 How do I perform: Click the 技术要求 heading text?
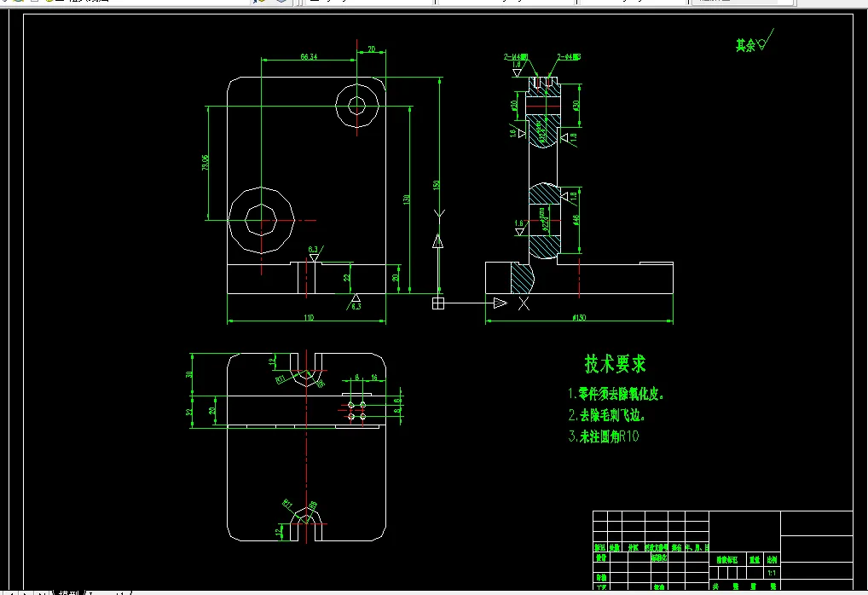pyautogui.click(x=615, y=364)
